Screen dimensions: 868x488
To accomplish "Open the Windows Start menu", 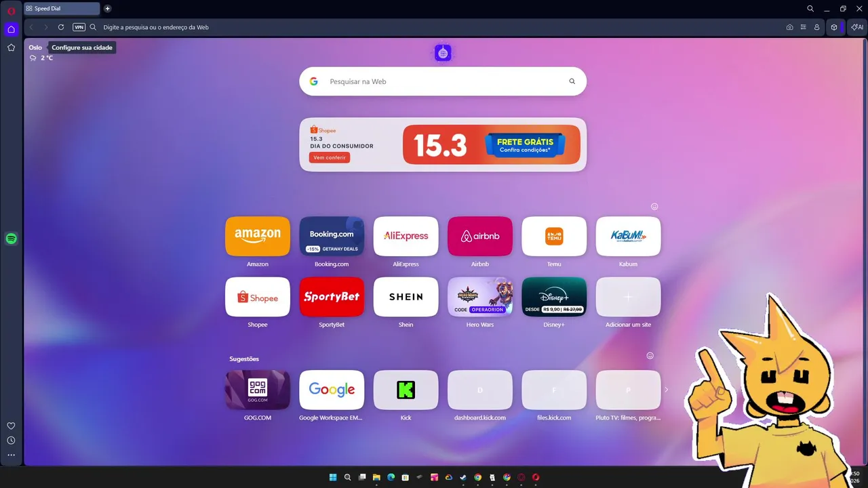I will [x=333, y=477].
